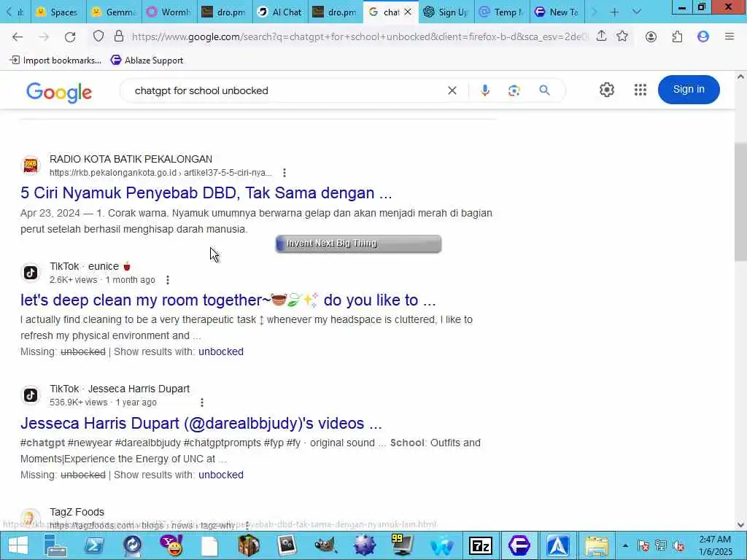Click the scrollbar down arrow
Image resolution: width=747 pixels, height=560 pixels.
tap(740, 525)
